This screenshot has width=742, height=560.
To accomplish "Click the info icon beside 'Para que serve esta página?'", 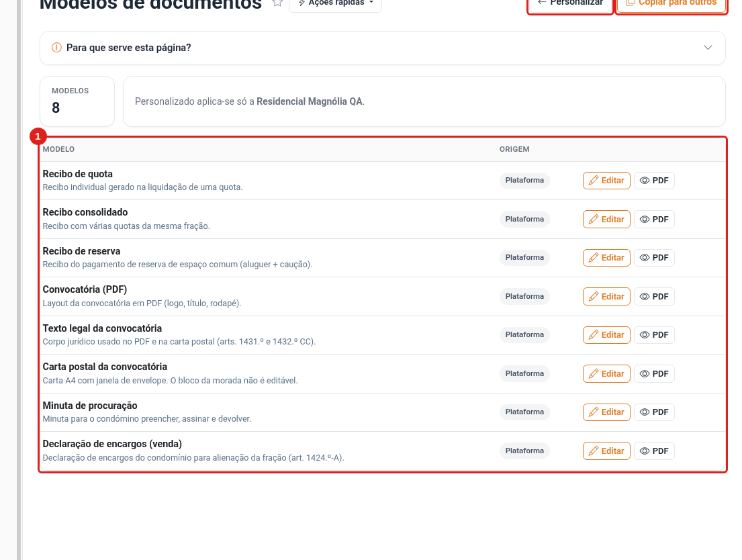I will coord(56,48).
